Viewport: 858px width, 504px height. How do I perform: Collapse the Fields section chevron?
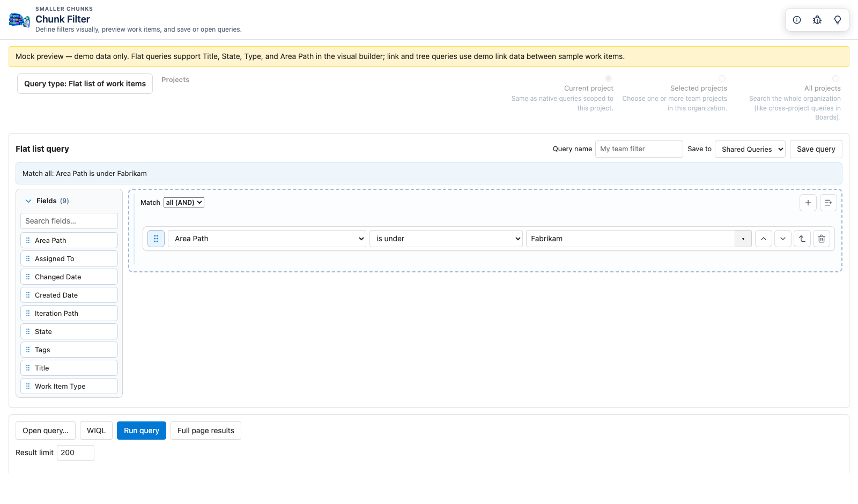pyautogui.click(x=28, y=201)
